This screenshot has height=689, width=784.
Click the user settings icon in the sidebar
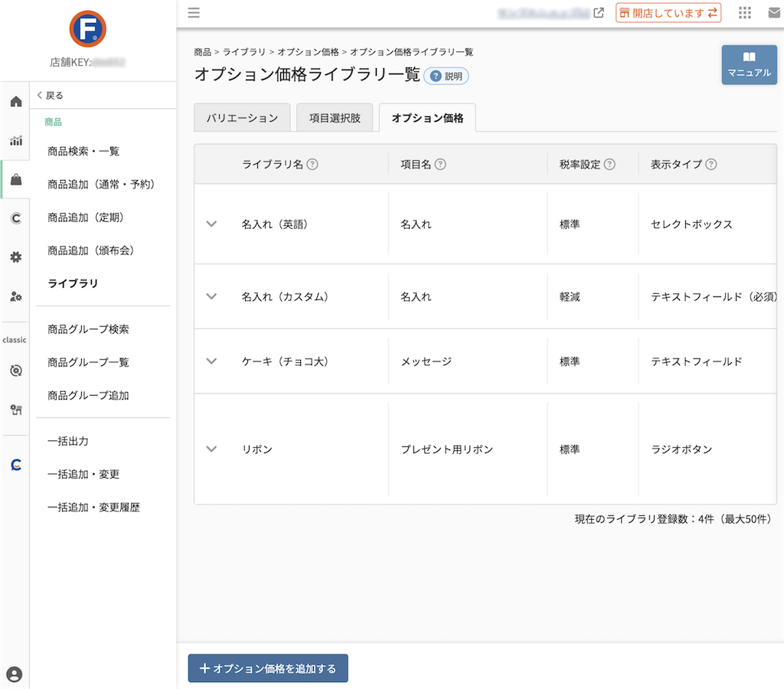(16, 296)
